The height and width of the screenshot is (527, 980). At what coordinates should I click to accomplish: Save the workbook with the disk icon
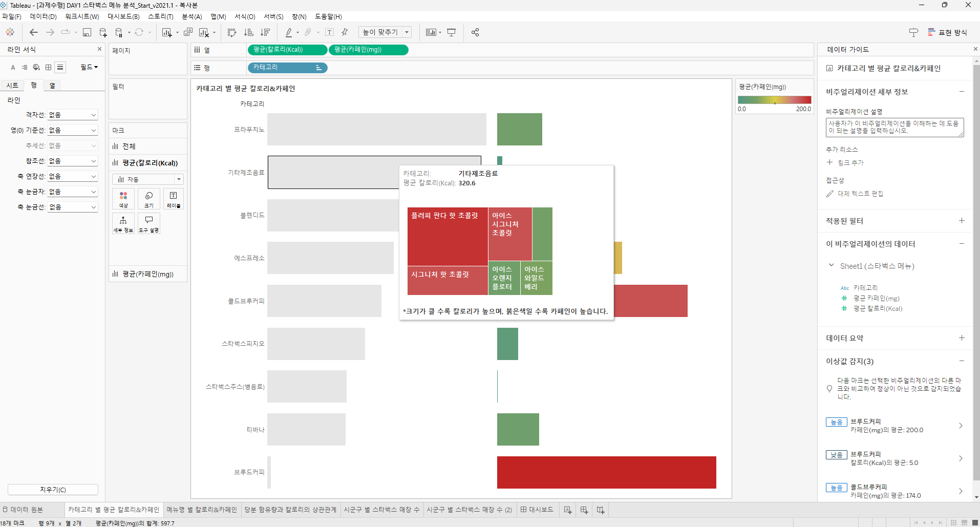click(x=87, y=32)
